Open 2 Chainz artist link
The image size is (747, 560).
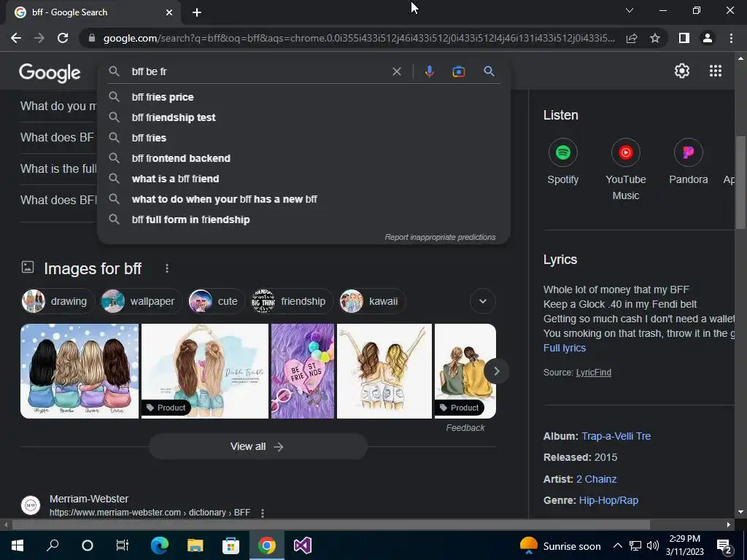click(x=596, y=479)
